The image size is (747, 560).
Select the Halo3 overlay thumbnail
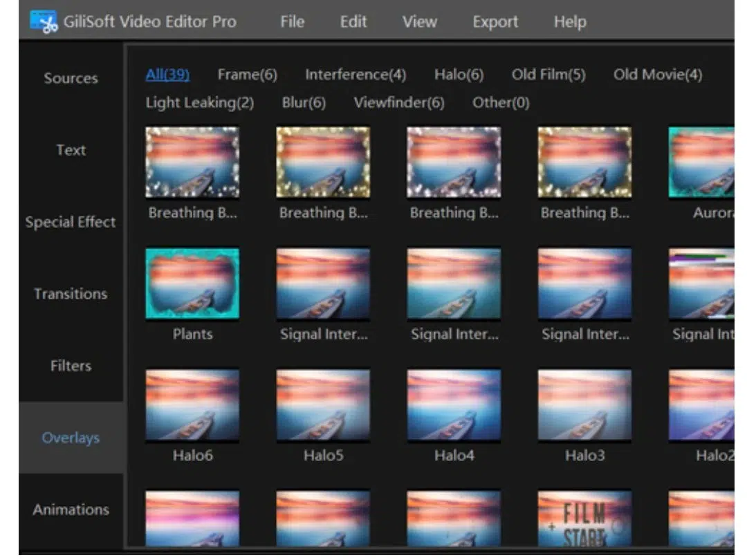[x=584, y=404]
